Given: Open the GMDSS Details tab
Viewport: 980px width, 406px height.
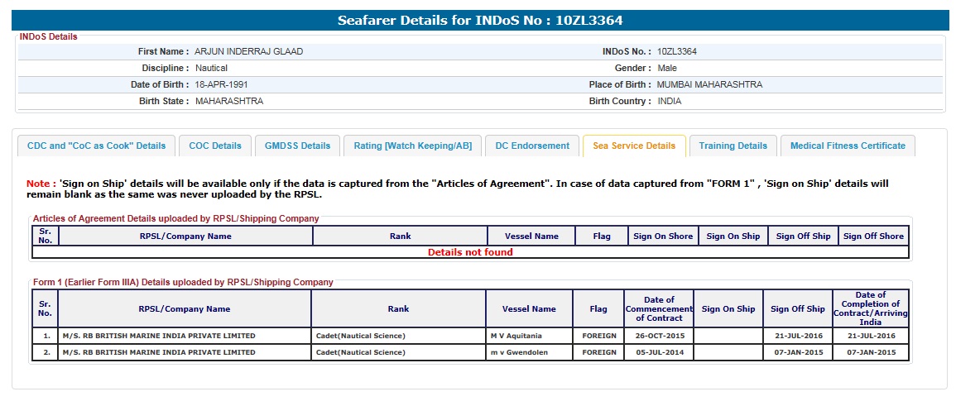Looking at the screenshot, I should click(297, 146).
